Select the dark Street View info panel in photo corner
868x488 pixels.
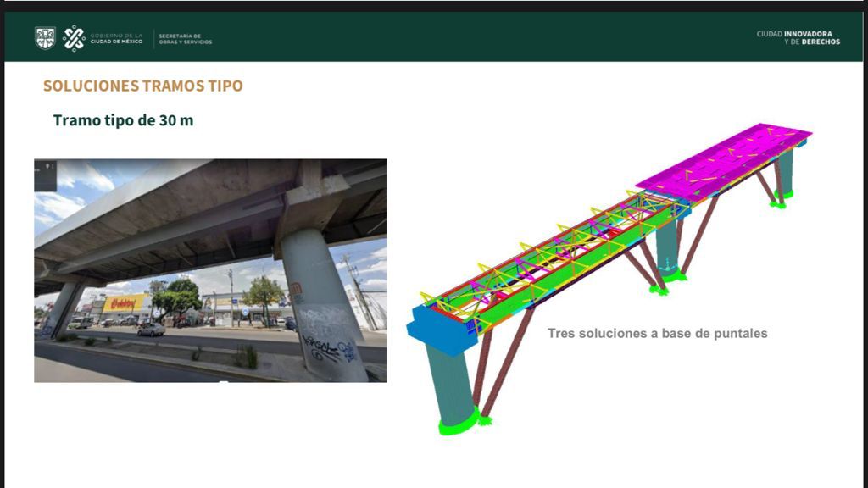(46, 175)
